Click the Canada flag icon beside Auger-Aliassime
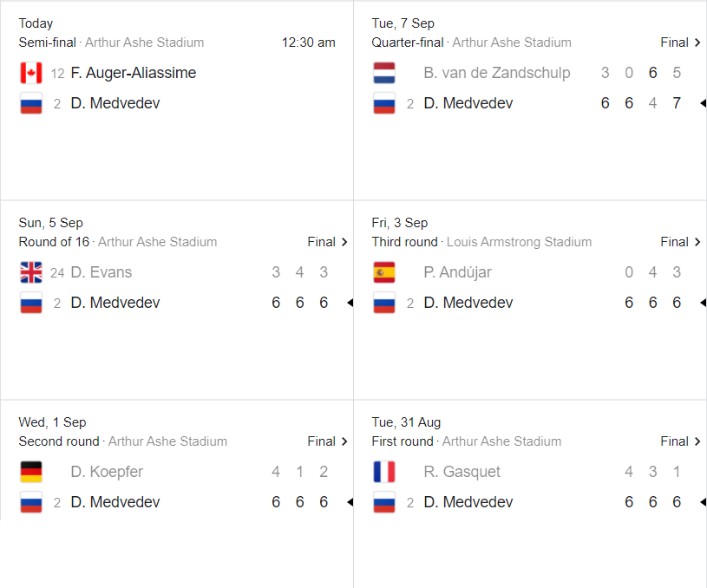The width and height of the screenshot is (707, 588). pyautogui.click(x=31, y=73)
